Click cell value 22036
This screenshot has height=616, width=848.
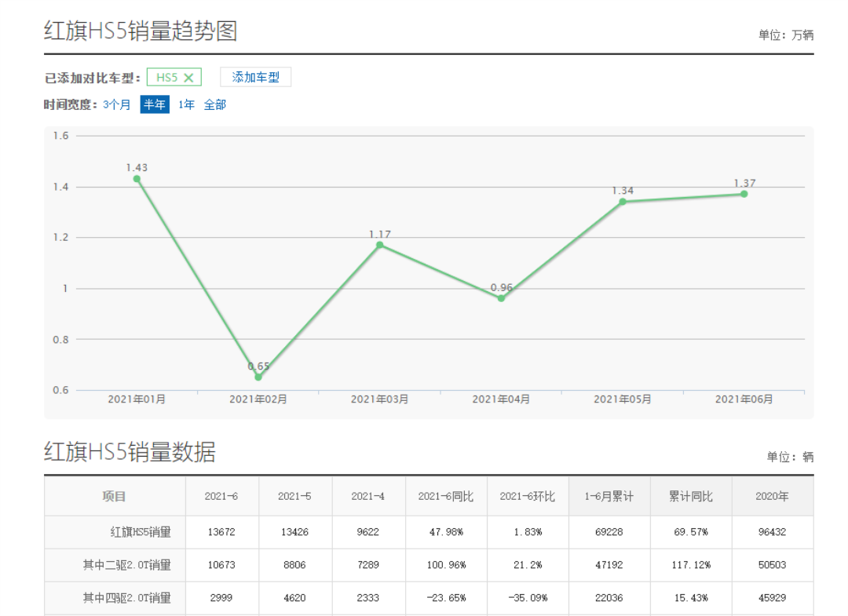coord(609,598)
